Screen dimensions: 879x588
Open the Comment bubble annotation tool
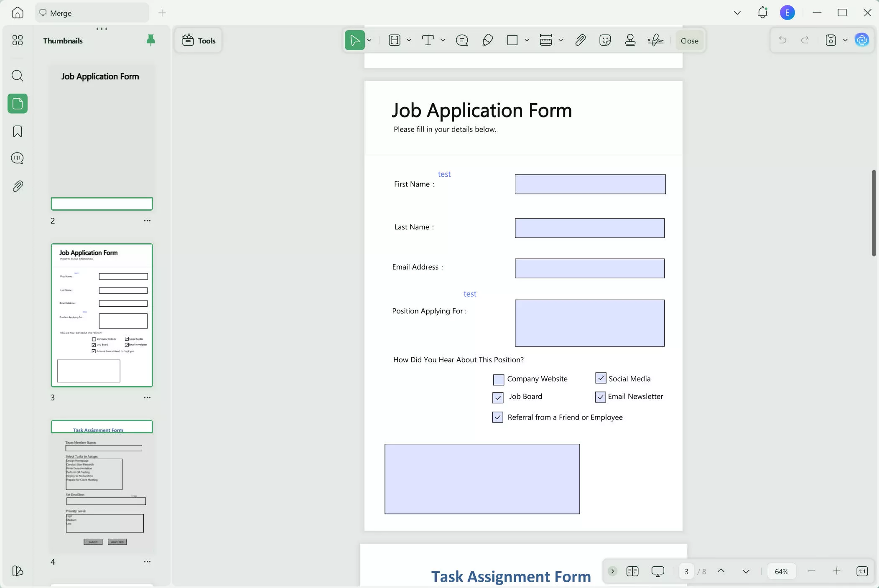[x=461, y=40]
